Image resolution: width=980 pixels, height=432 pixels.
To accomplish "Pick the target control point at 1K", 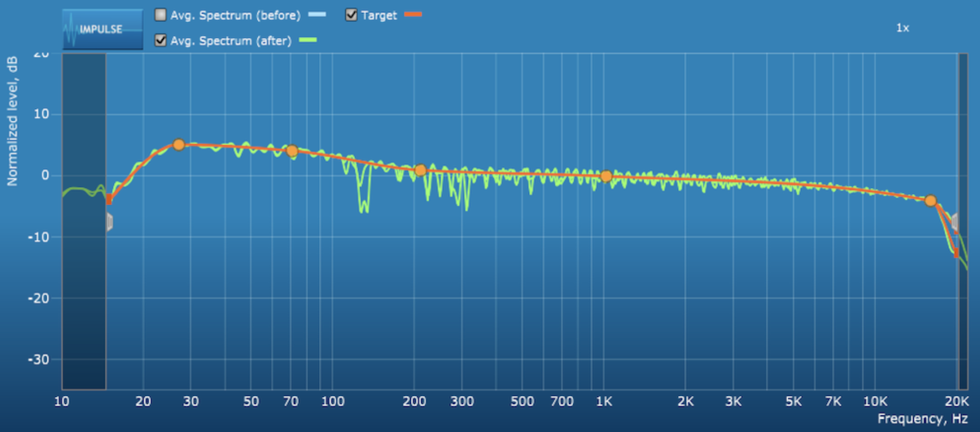I will 606,176.
